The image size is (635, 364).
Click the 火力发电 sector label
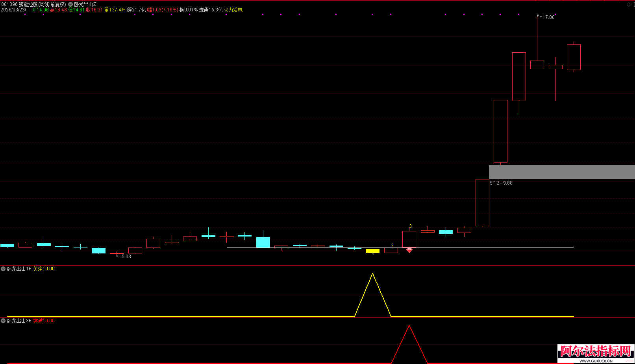[233, 10]
